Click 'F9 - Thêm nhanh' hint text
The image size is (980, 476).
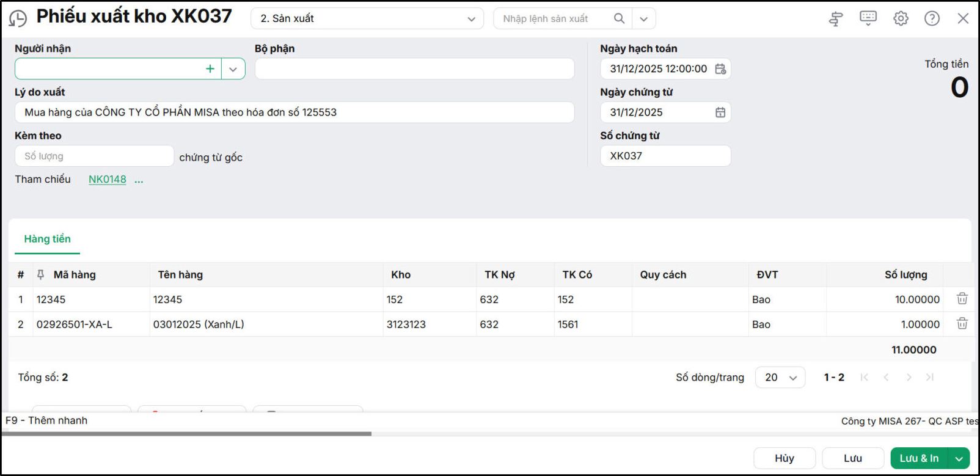click(46, 420)
